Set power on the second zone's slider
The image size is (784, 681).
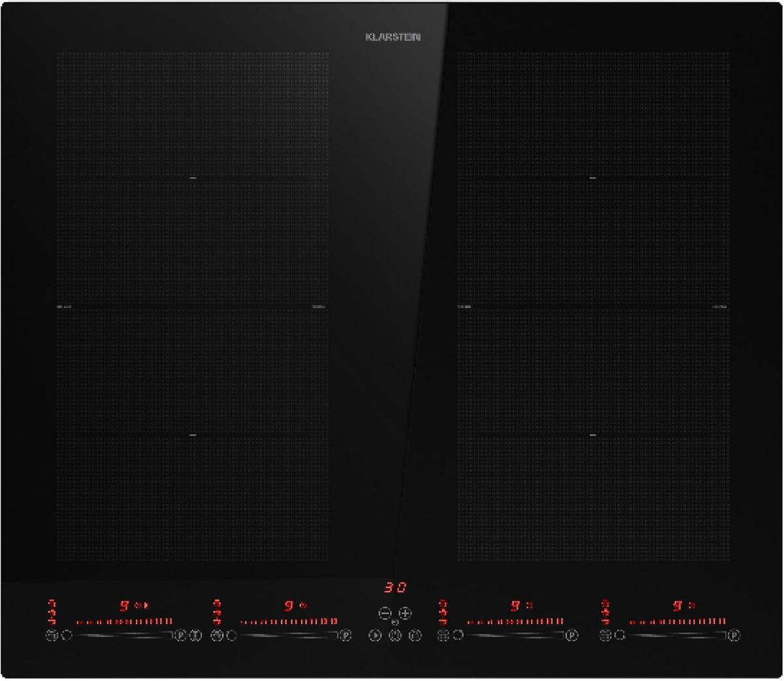pyautogui.click(x=288, y=635)
